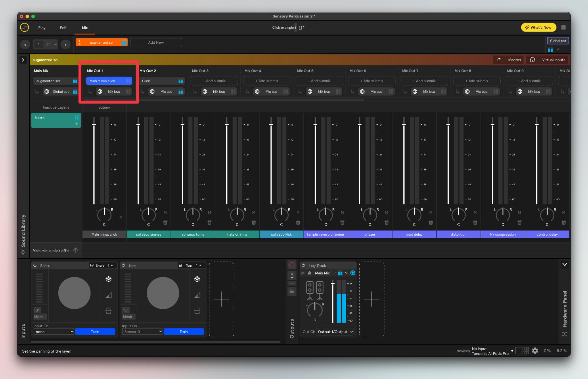588x379 pixels.
Task: Open the record channel count dropdown showing 3
Action: click(x=292, y=276)
